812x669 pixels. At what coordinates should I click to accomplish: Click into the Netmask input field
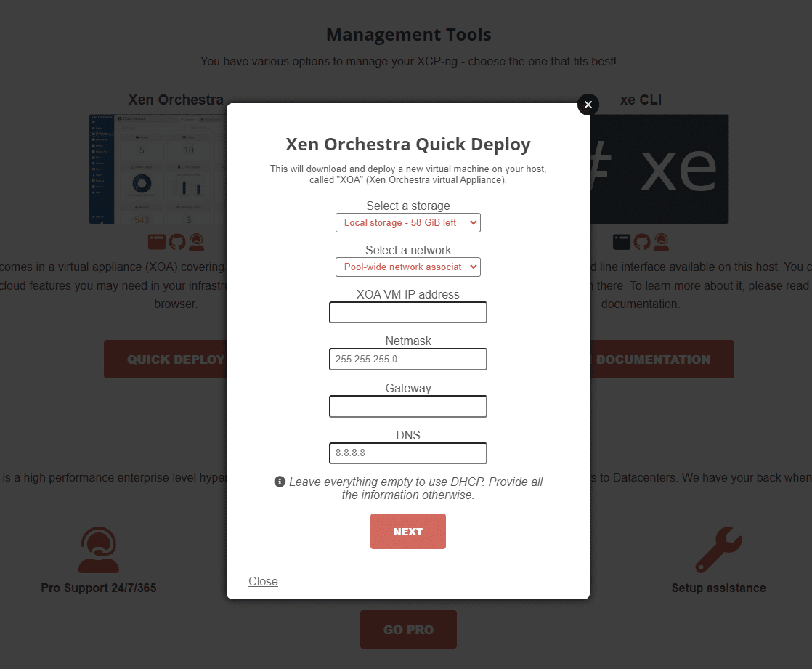(408, 359)
